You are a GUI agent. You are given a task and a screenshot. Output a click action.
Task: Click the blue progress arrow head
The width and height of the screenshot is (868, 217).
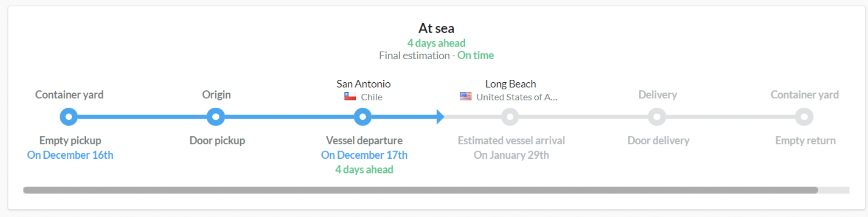440,117
